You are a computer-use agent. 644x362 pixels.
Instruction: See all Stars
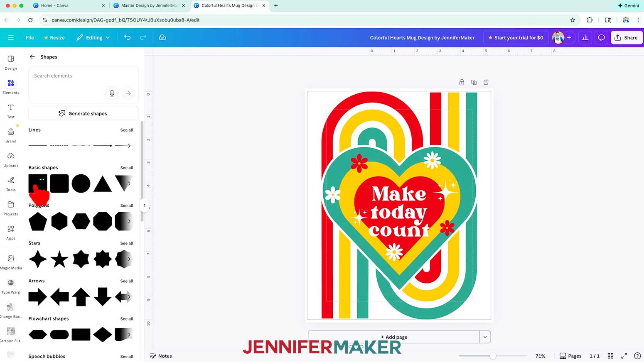(127, 243)
